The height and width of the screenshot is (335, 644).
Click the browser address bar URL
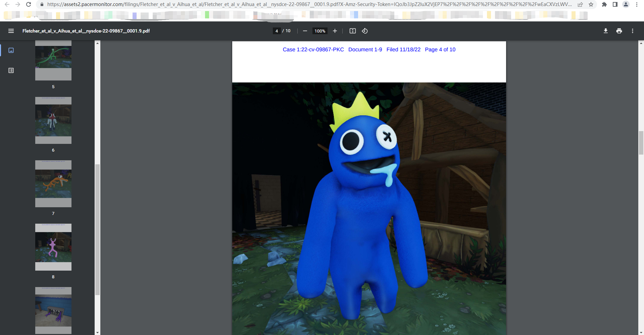(309, 5)
